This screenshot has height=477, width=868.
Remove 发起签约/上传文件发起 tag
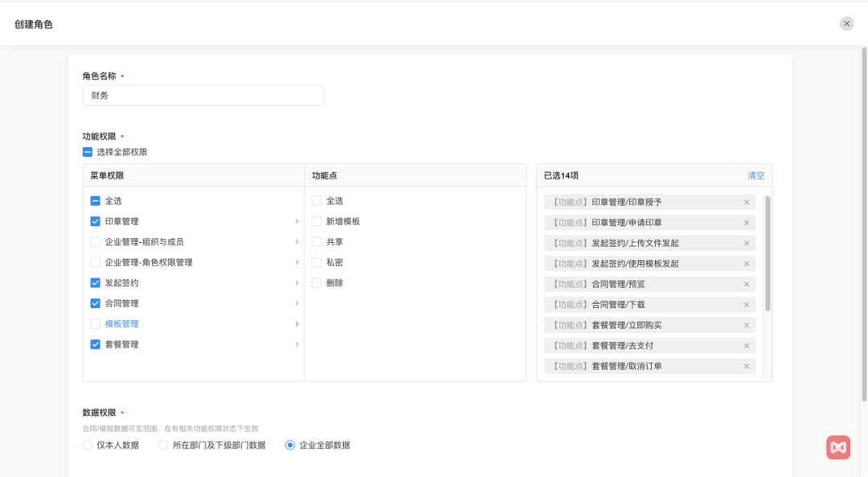tap(746, 243)
